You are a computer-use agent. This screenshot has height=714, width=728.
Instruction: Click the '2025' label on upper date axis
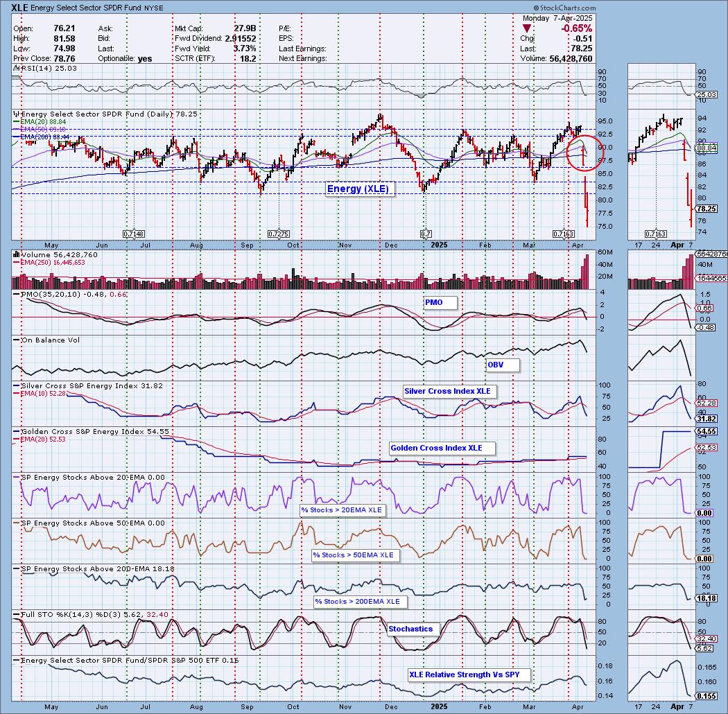pos(439,245)
